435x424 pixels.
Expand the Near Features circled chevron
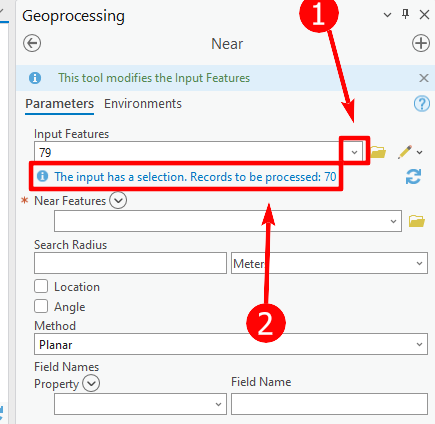pyautogui.click(x=118, y=200)
